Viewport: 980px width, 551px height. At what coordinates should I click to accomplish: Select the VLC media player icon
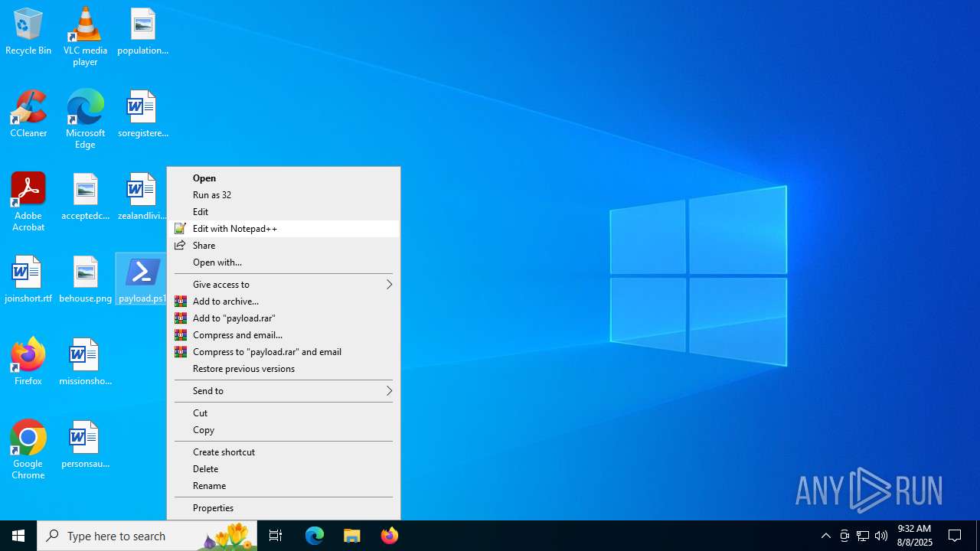[85, 36]
